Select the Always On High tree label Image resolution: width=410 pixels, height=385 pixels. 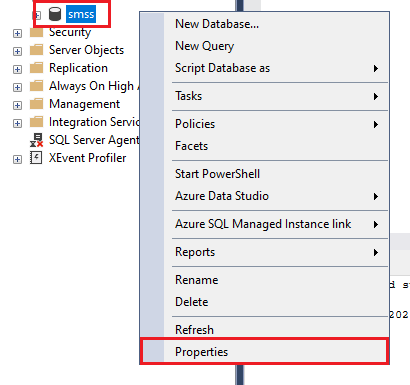click(x=94, y=86)
